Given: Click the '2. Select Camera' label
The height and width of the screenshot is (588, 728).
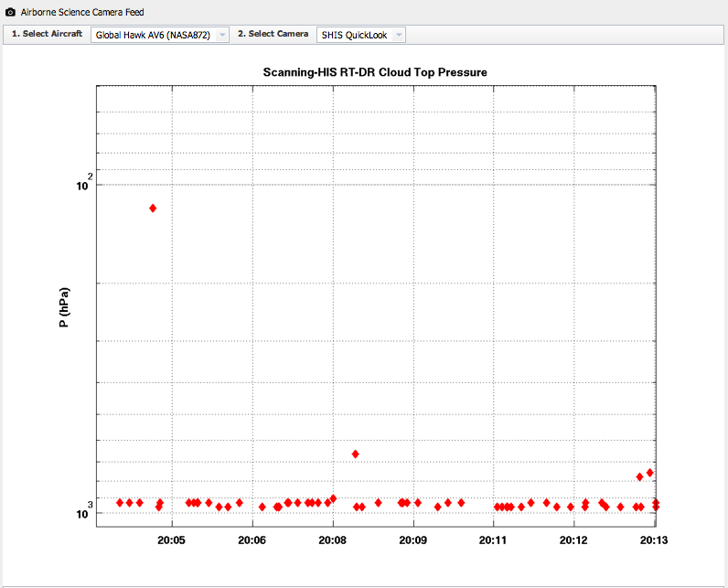Looking at the screenshot, I should tap(273, 34).
